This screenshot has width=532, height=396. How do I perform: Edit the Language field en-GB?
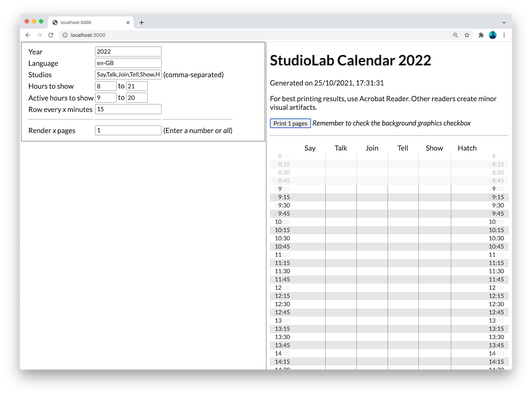click(128, 63)
